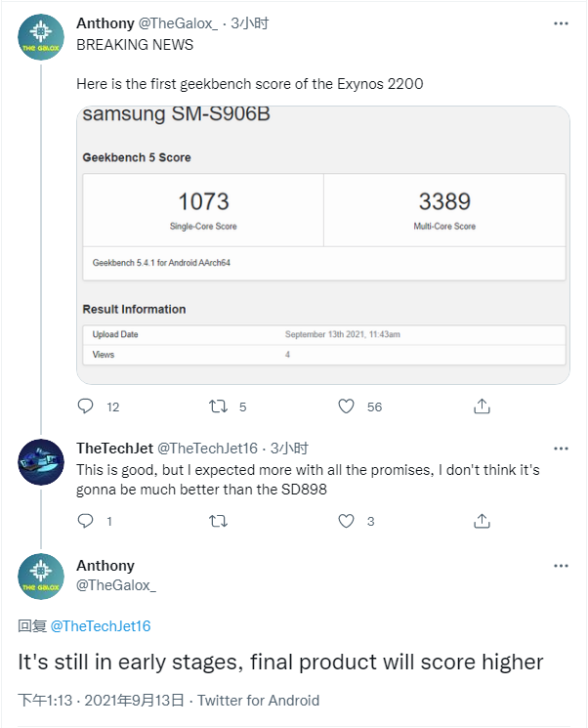Reply to TheTechJet's comment
The width and height of the screenshot is (588, 728).
point(86,522)
